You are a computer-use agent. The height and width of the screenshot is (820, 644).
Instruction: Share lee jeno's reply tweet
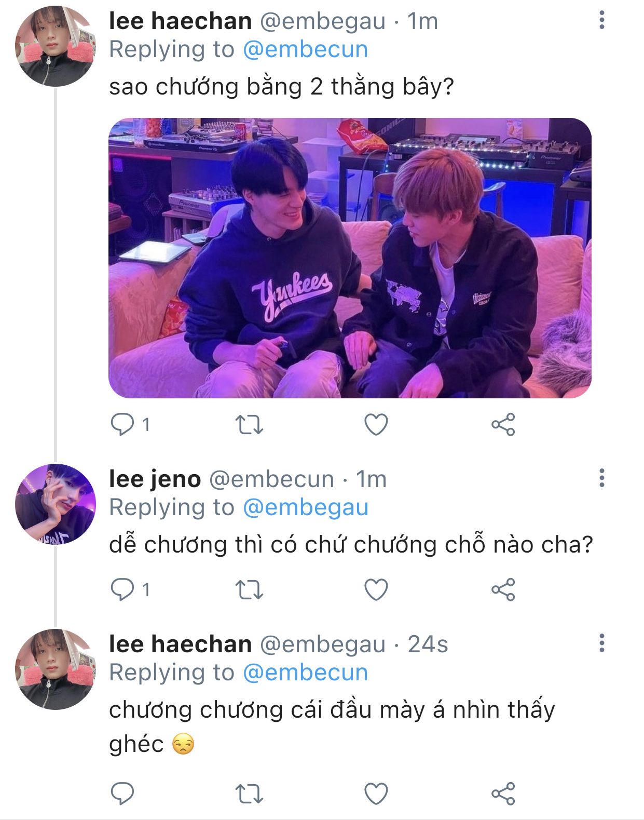[x=503, y=590]
